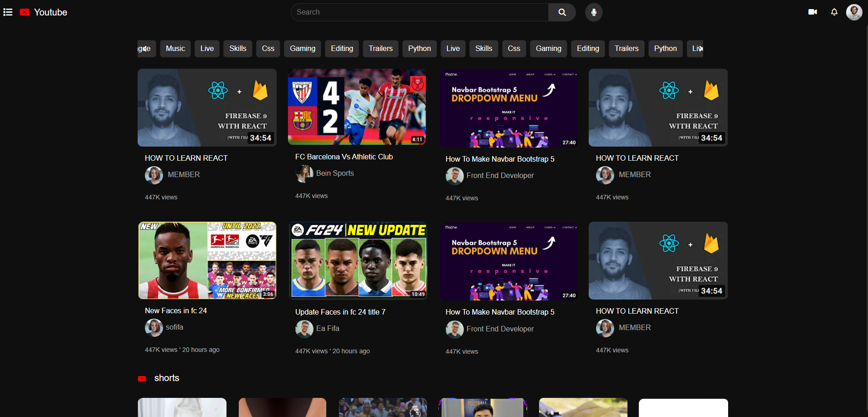Screen dimensions: 868x417
Task: Click the Bein Sports channel avatar
Action: [304, 173]
